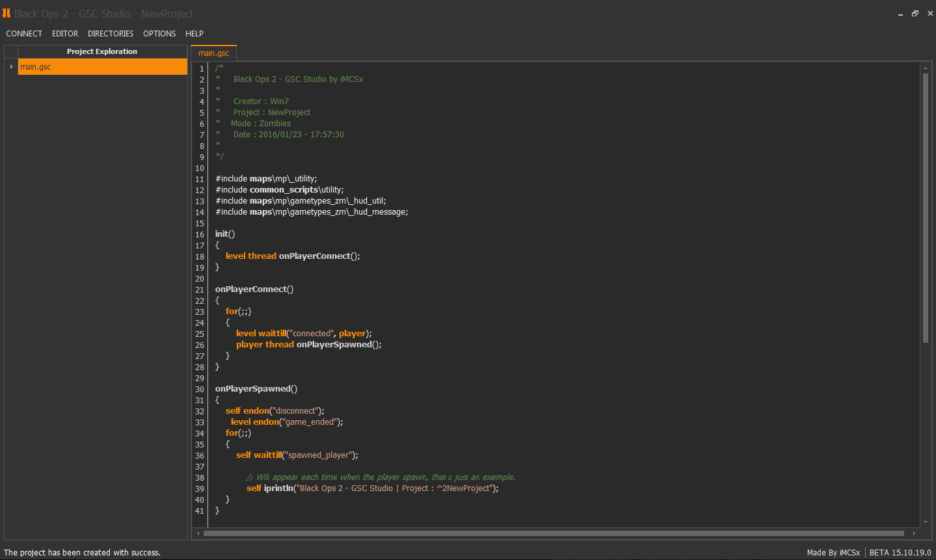
Task: Click the Date 2016/01/23 comment line
Action: [x=289, y=135]
